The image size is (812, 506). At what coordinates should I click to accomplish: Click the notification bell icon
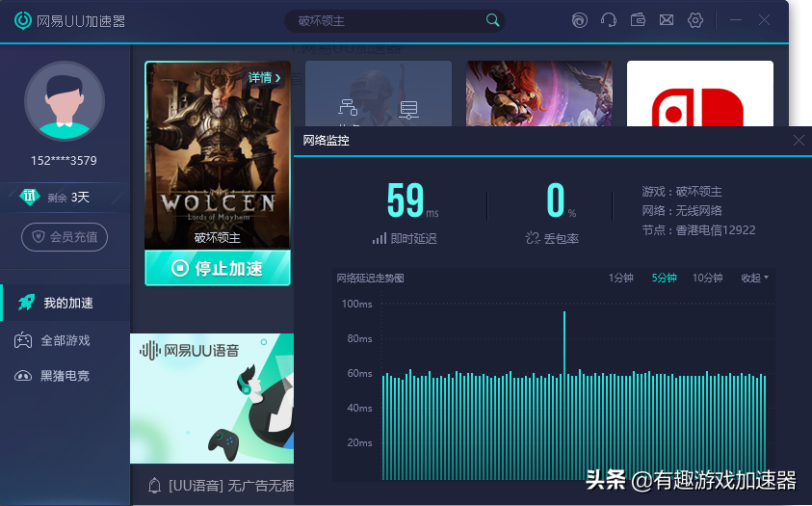point(154,486)
